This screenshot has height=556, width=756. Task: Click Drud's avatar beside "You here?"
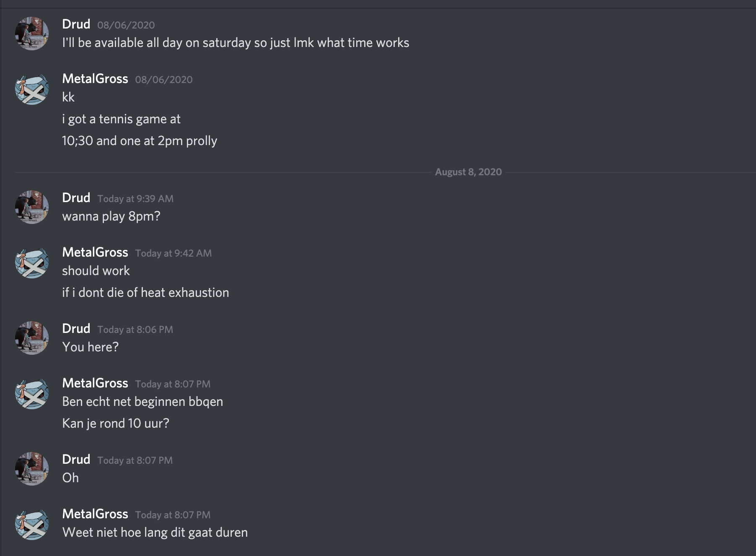[x=32, y=338]
